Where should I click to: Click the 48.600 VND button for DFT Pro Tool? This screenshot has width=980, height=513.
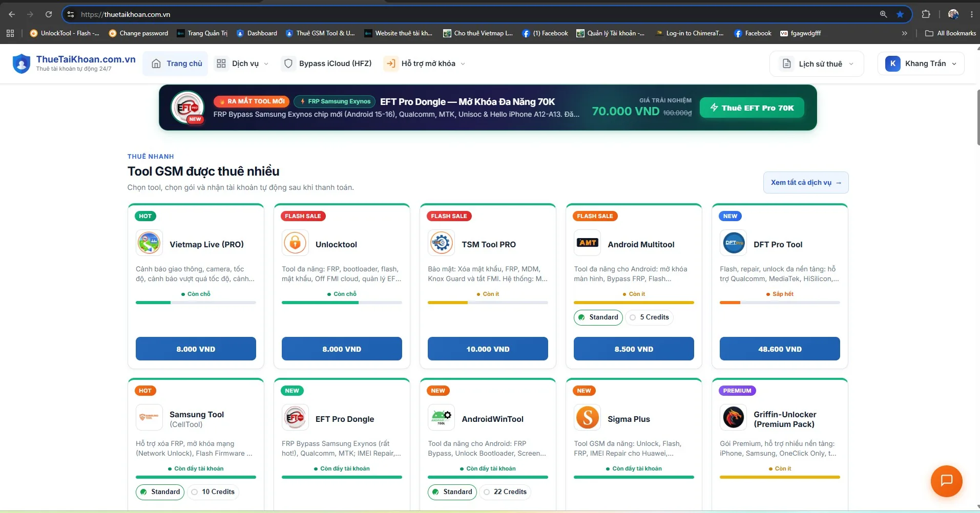(780, 349)
